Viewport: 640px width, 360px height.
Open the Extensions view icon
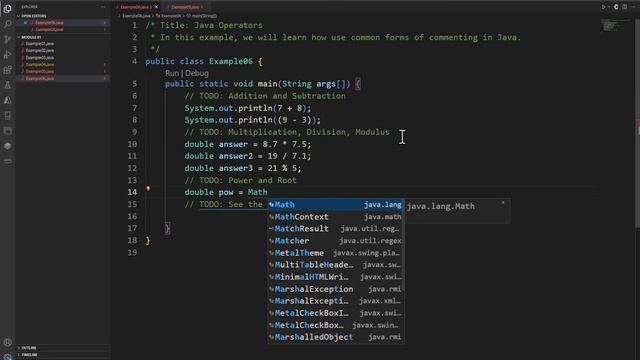(x=7, y=70)
